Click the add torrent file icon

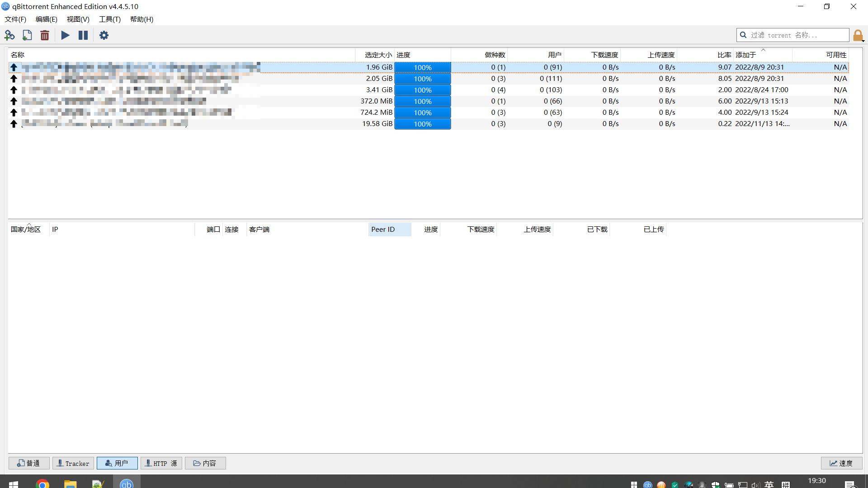click(27, 35)
